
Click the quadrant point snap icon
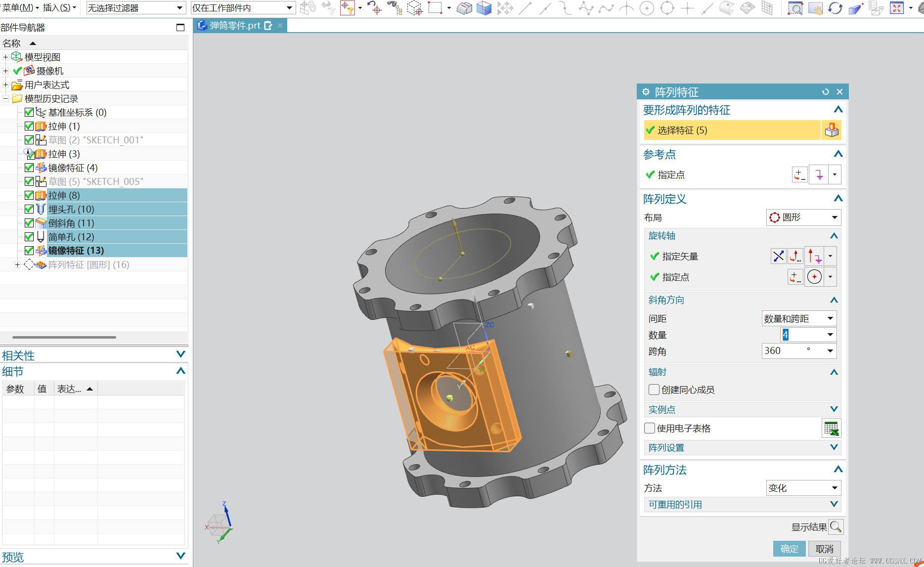click(x=667, y=8)
